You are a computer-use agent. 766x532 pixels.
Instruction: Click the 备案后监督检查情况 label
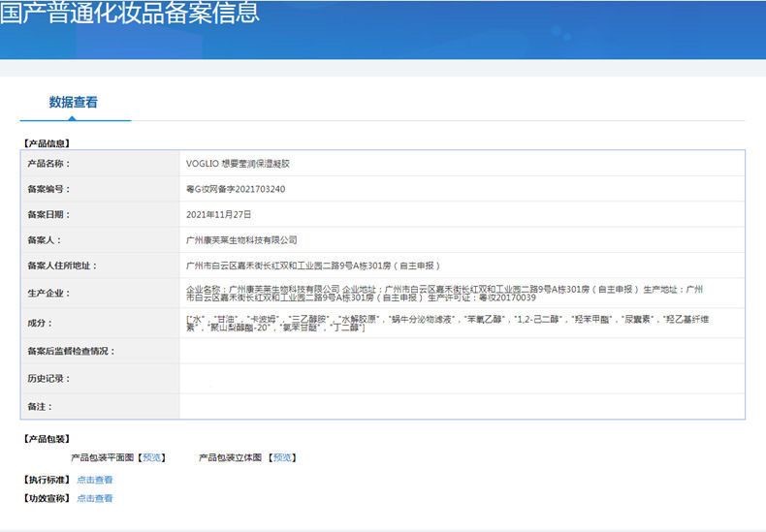(x=71, y=351)
